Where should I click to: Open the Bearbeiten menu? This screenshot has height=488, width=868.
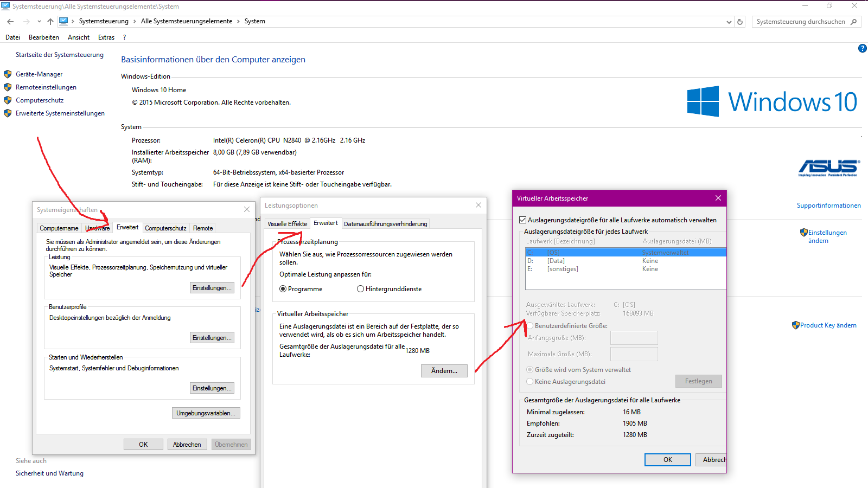(44, 37)
